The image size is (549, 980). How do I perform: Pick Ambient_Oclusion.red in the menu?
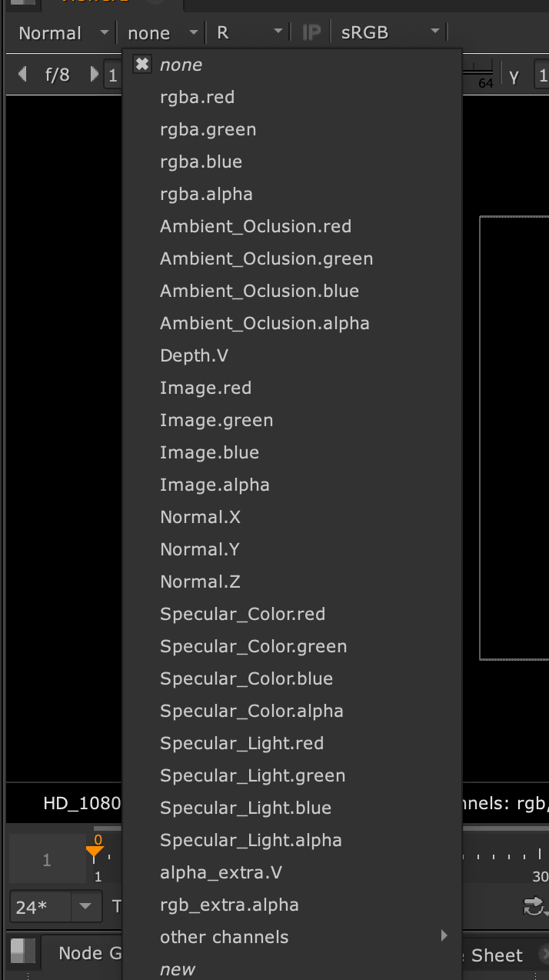(255, 227)
